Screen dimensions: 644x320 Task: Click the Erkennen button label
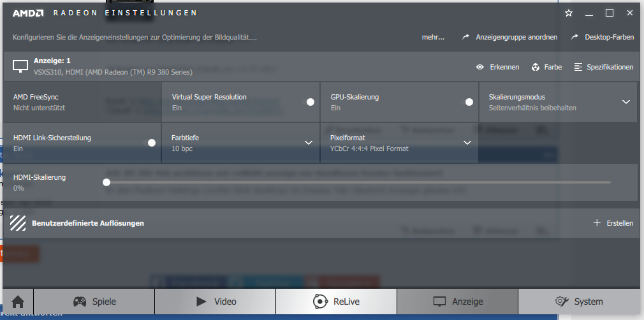(x=504, y=67)
